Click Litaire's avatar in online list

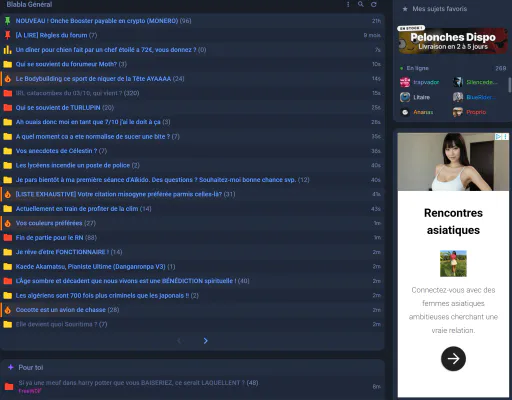(405, 97)
